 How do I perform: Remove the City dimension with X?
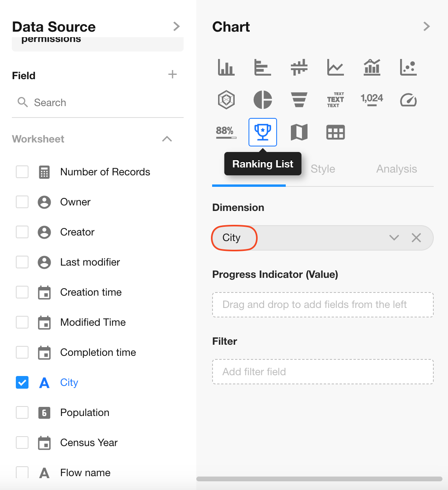(416, 237)
